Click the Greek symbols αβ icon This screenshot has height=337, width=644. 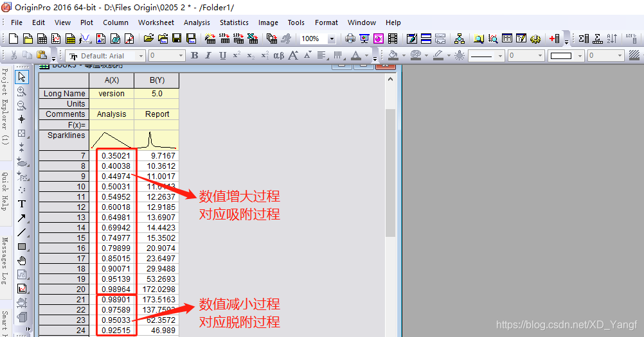pos(278,55)
